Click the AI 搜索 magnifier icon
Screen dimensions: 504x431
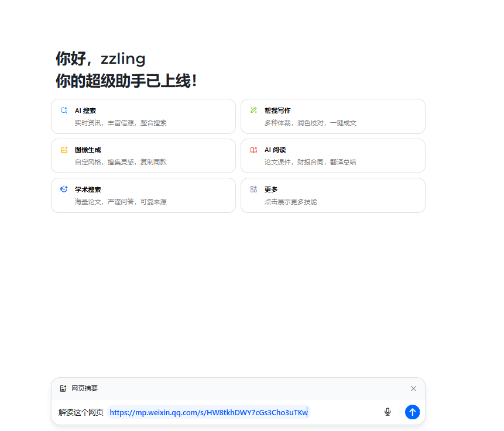tap(64, 110)
